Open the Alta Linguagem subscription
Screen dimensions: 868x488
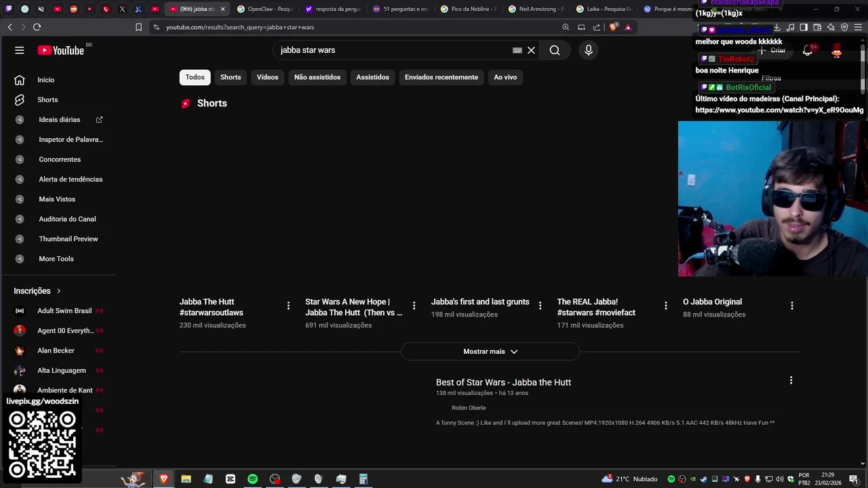59,370
